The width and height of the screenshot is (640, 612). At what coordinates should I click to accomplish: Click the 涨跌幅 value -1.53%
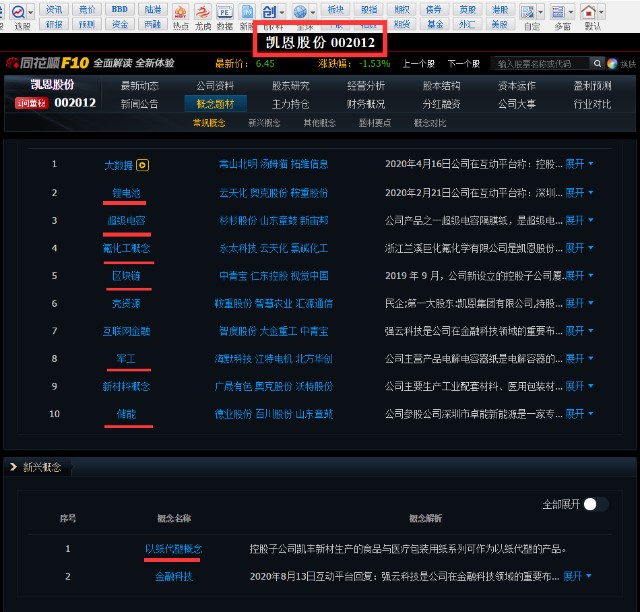(x=374, y=64)
